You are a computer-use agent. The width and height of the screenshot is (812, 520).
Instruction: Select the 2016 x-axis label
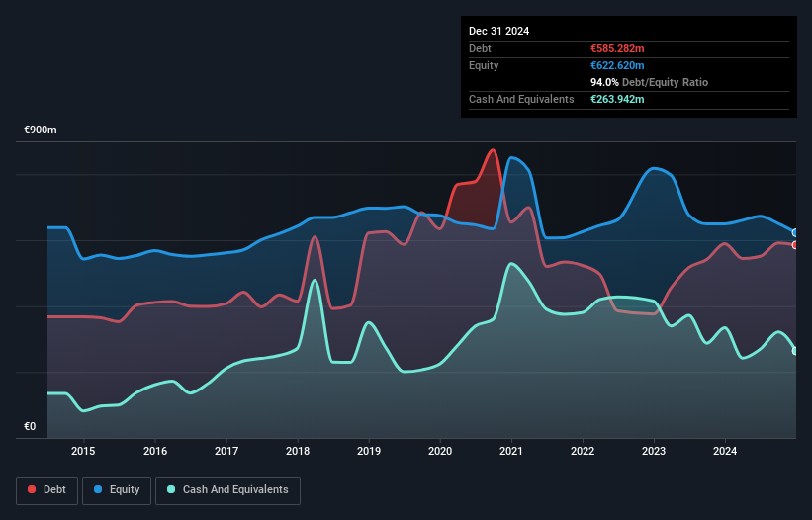point(155,451)
